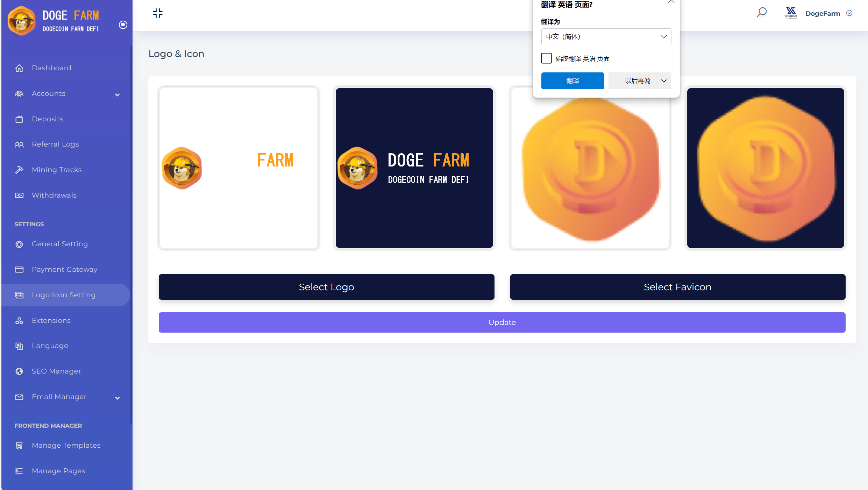The image size is (868, 490).
Task: Toggle always translate English pages checkbox
Action: (546, 58)
